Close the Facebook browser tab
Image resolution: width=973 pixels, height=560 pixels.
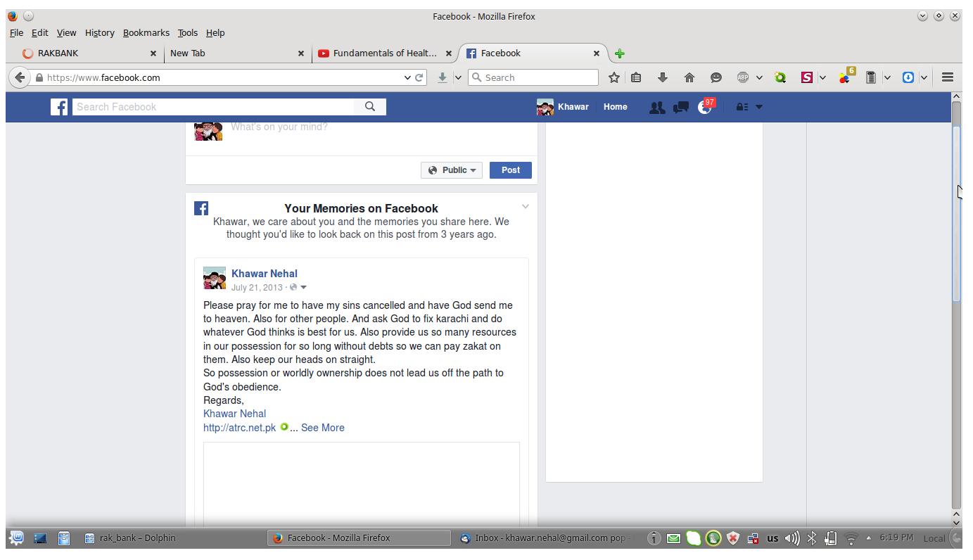[x=597, y=53]
